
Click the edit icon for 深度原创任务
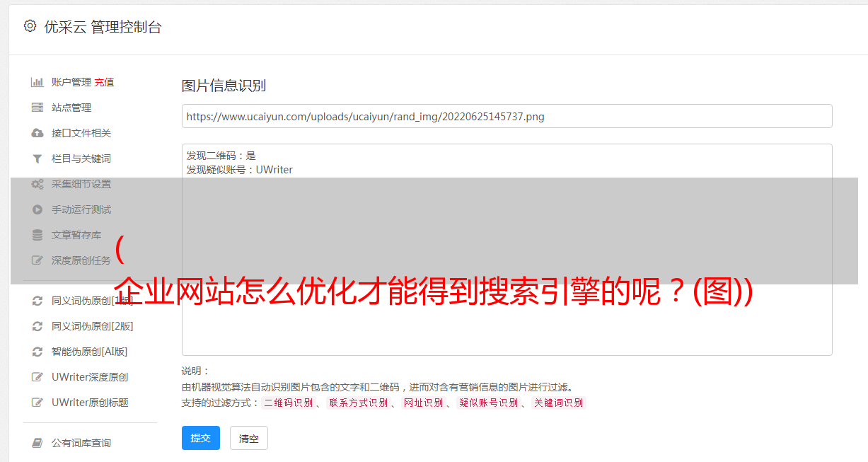pyautogui.click(x=37, y=260)
